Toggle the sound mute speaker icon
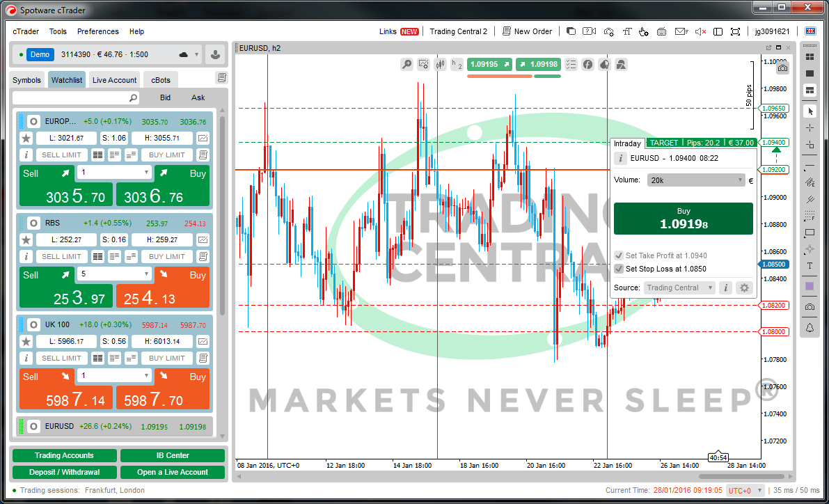Screen dimensions: 829x504 [700, 31]
